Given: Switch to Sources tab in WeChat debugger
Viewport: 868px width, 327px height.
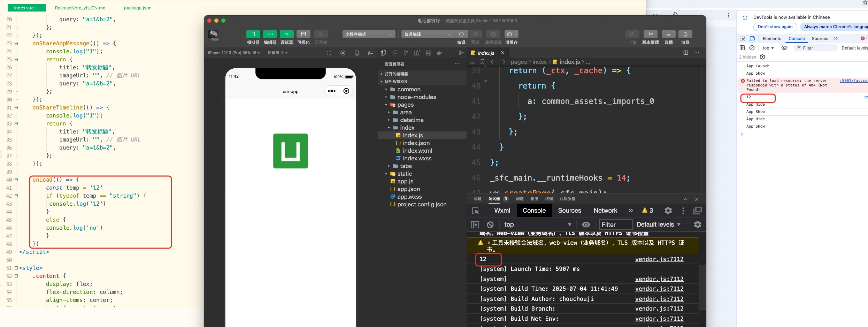Looking at the screenshot, I should (569, 211).
